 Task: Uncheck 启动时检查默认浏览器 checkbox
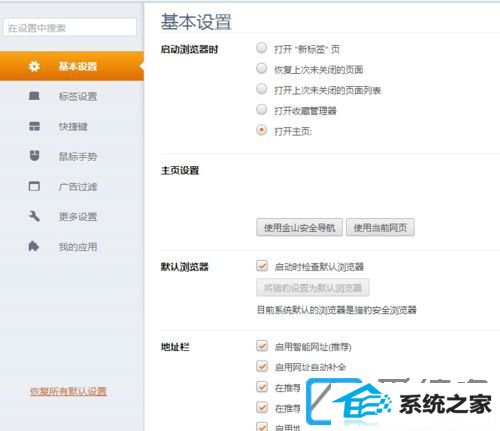262,266
